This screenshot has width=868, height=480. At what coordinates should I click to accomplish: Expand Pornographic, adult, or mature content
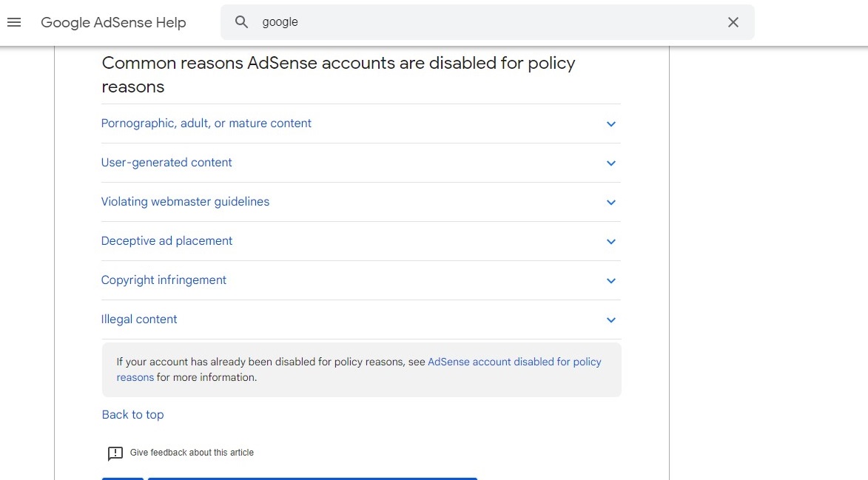360,124
